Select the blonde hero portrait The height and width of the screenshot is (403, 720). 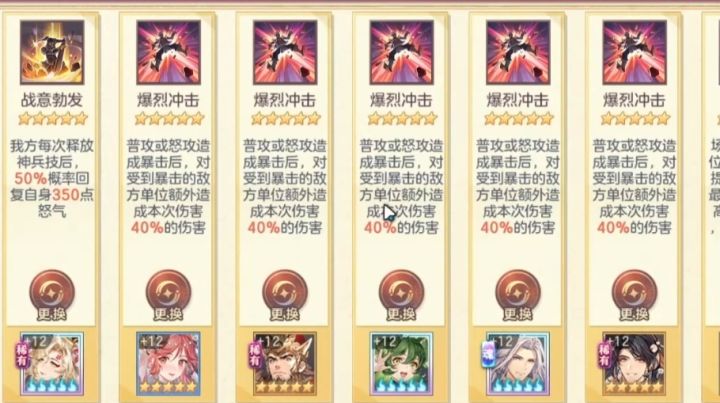[x=51, y=364]
